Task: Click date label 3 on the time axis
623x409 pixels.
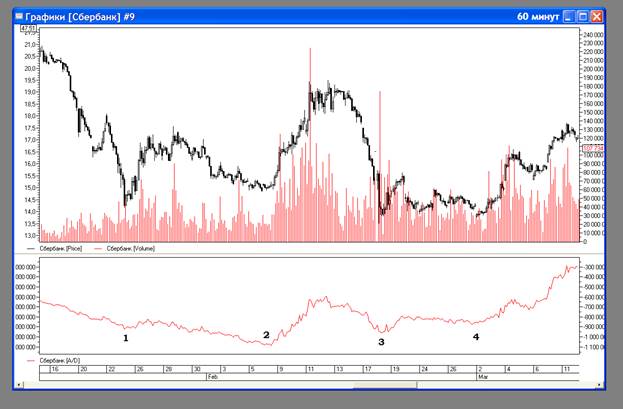Action: pos(224,369)
